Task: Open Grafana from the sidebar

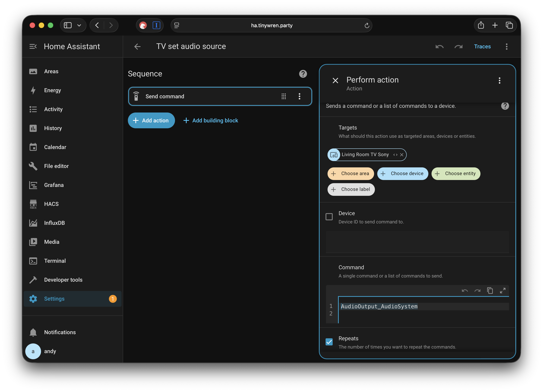Action: [53, 185]
